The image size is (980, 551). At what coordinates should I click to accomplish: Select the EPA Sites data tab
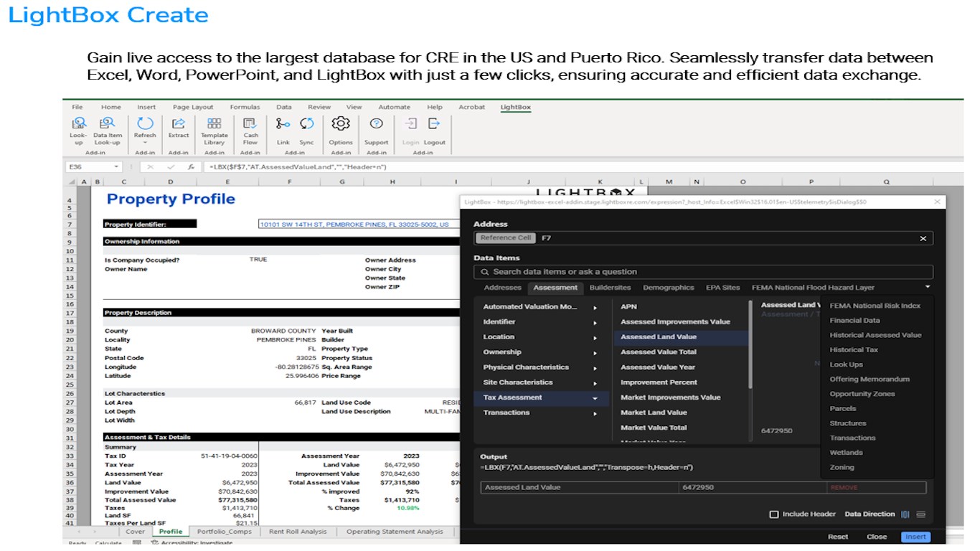click(x=722, y=288)
